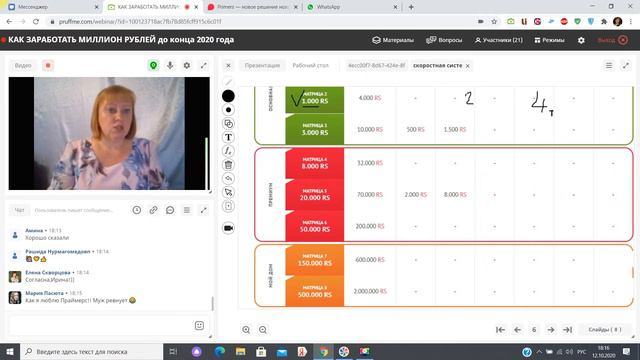This screenshot has width=640, height=360.
Task: Open the Вопросы panel
Action: (444, 40)
